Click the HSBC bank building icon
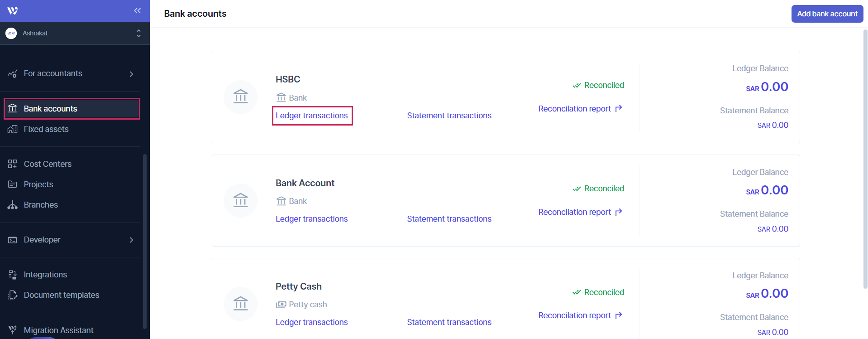 (x=240, y=97)
